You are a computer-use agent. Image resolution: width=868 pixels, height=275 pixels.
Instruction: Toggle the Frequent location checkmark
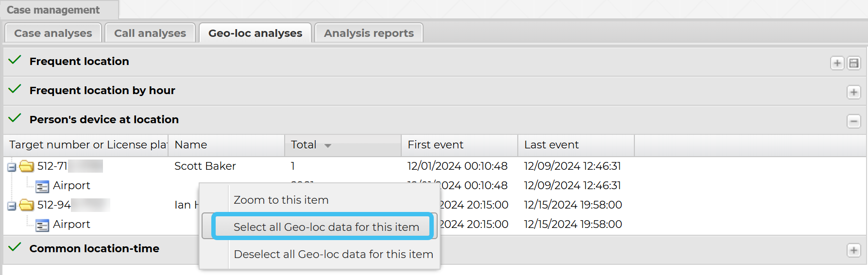point(15,60)
